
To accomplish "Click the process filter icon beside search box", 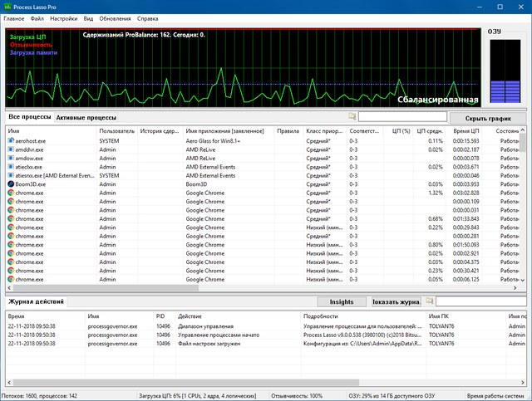I will pos(352,118).
